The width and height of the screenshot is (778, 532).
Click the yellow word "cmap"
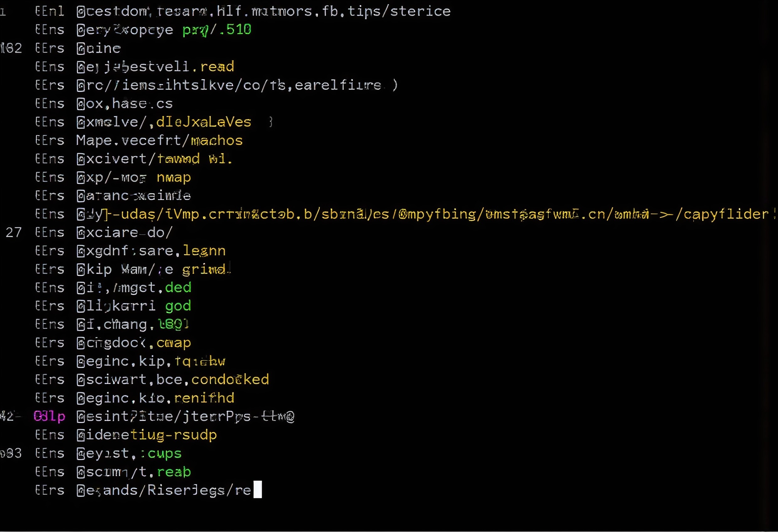click(x=174, y=343)
